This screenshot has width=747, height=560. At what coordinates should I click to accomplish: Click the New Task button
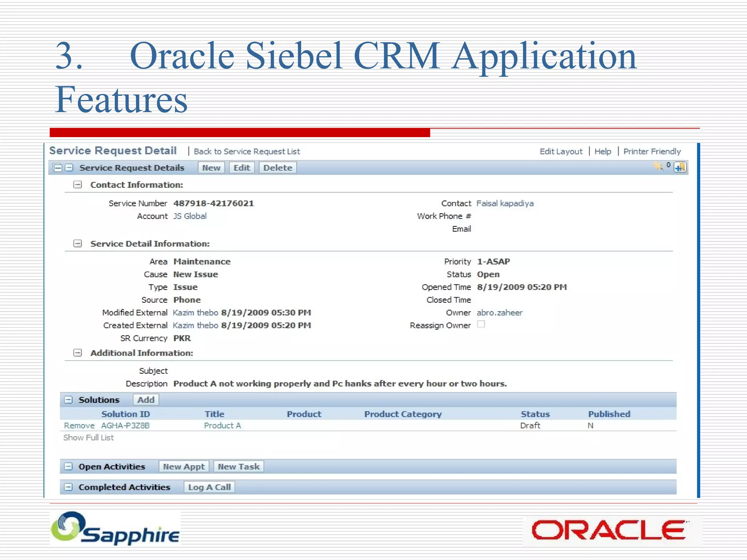[x=239, y=466]
